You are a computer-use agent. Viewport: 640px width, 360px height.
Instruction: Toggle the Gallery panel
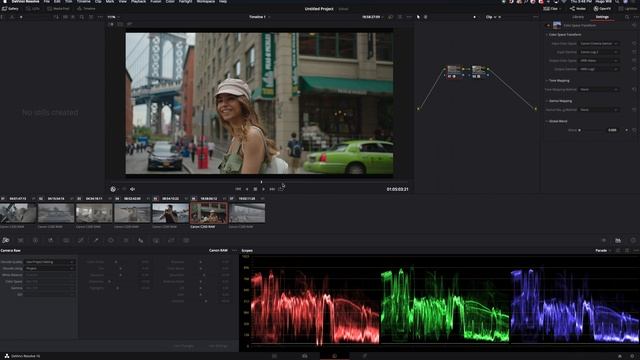[x=10, y=9]
